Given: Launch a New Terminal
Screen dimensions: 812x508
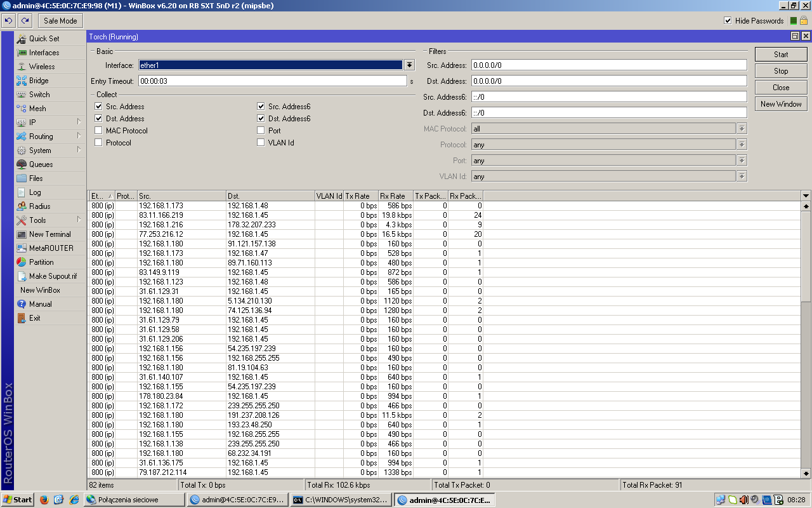Looking at the screenshot, I should point(50,234).
